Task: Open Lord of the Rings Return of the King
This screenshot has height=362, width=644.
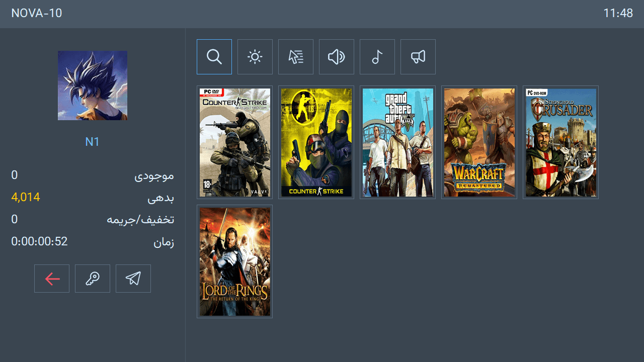Action: pyautogui.click(x=234, y=261)
